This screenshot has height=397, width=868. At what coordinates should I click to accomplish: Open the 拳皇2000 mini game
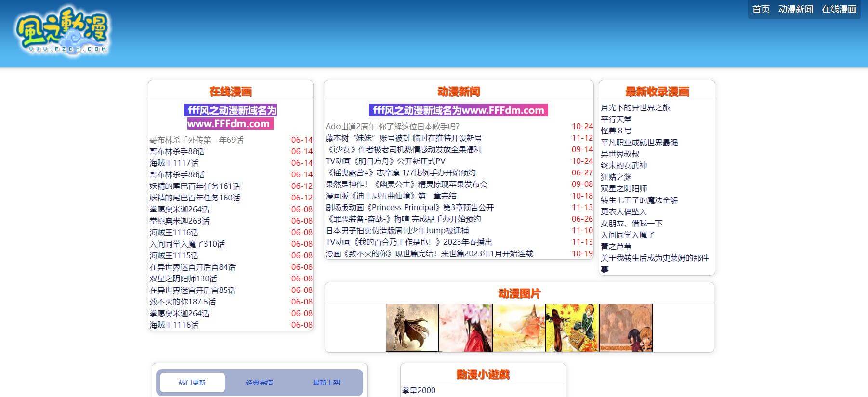(419, 390)
